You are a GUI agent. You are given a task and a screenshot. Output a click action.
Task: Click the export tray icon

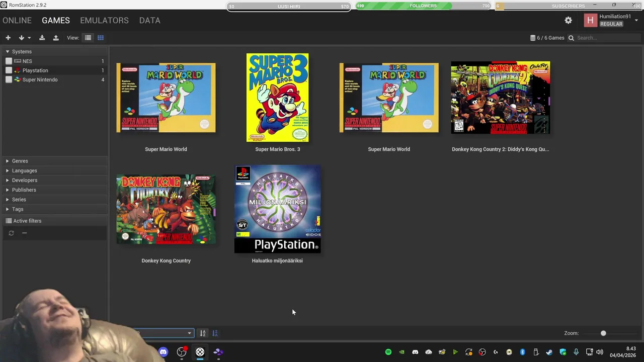tap(56, 38)
